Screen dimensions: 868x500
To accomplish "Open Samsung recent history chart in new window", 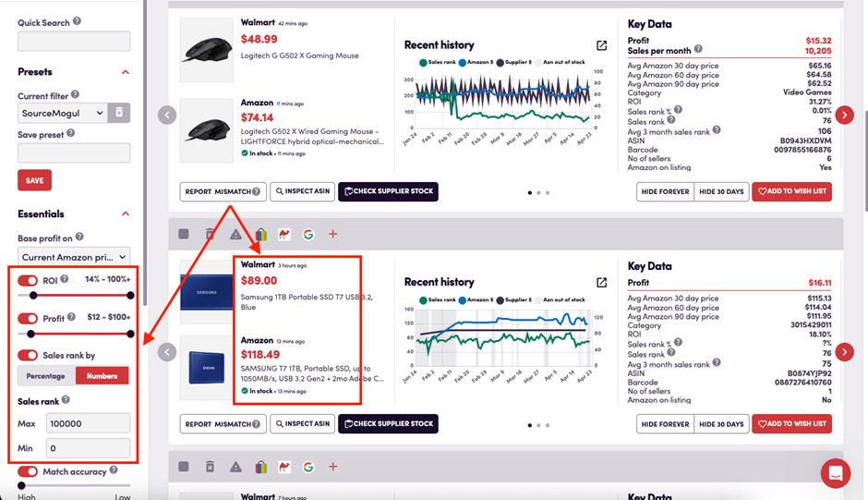I will click(x=602, y=283).
